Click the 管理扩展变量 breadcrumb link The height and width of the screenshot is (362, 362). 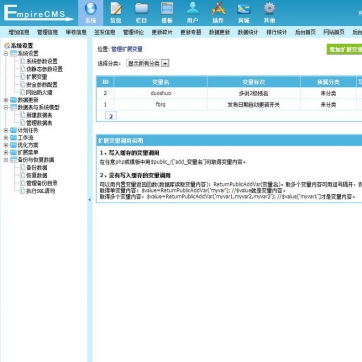pyautogui.click(x=127, y=49)
